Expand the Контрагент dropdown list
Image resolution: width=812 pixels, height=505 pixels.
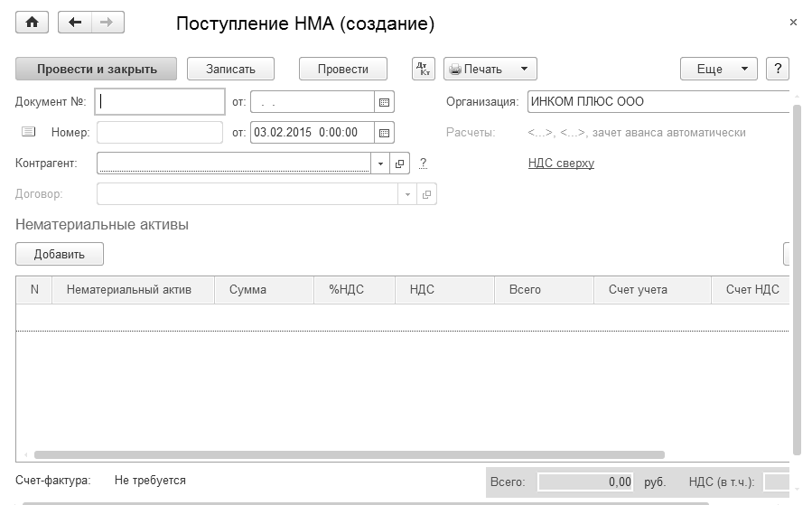click(380, 164)
